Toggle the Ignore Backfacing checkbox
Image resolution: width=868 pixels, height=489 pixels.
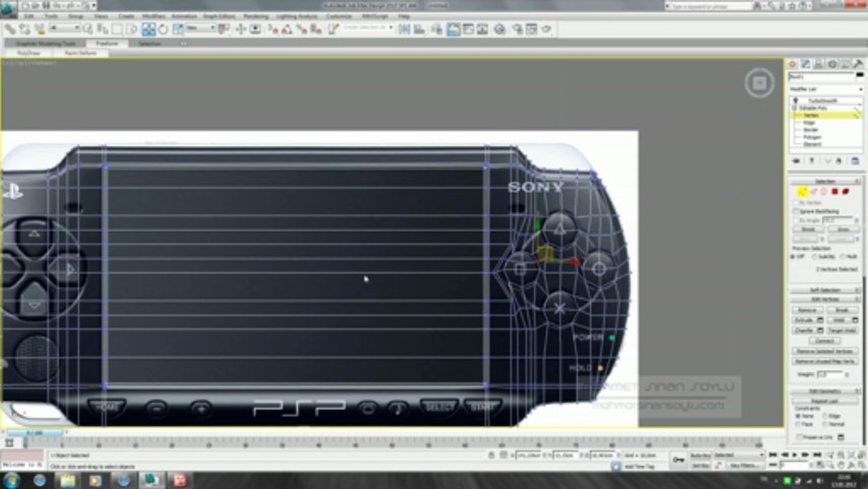pyautogui.click(x=796, y=211)
